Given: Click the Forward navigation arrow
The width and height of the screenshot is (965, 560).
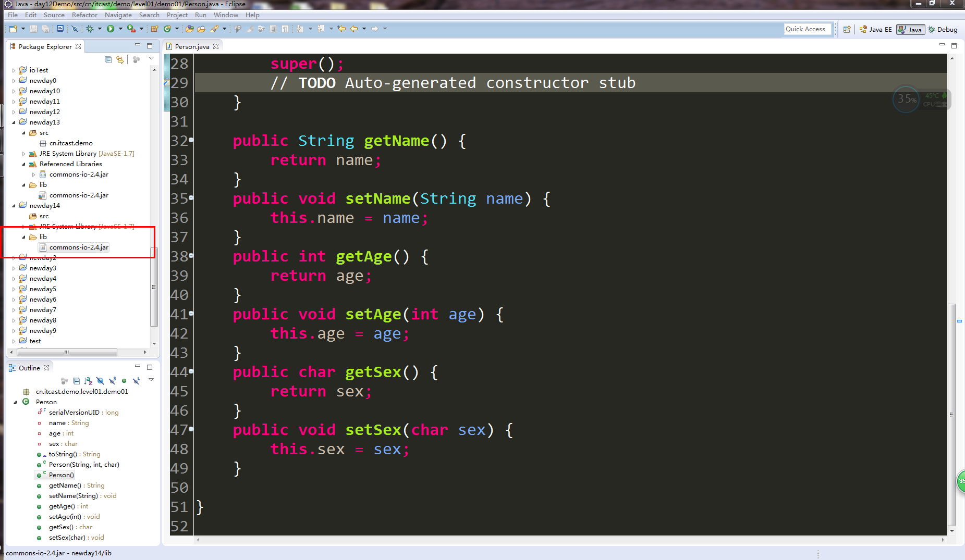Looking at the screenshot, I should [374, 29].
